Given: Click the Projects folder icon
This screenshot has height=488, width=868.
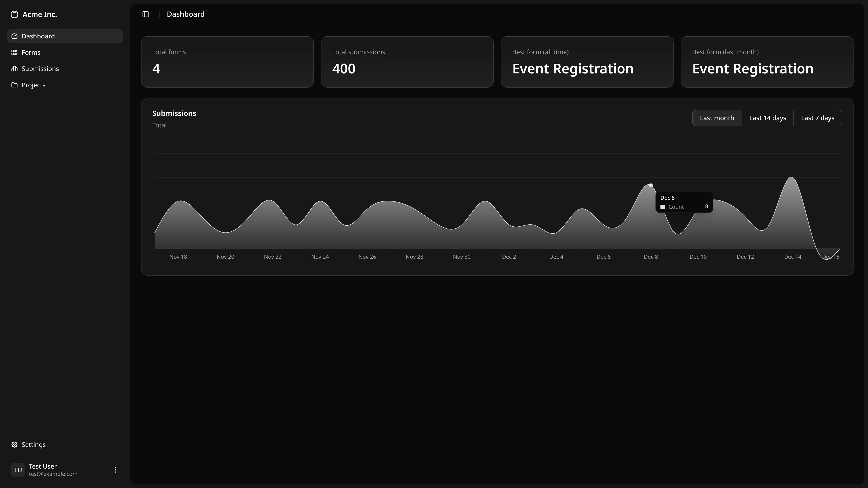Looking at the screenshot, I should [14, 85].
